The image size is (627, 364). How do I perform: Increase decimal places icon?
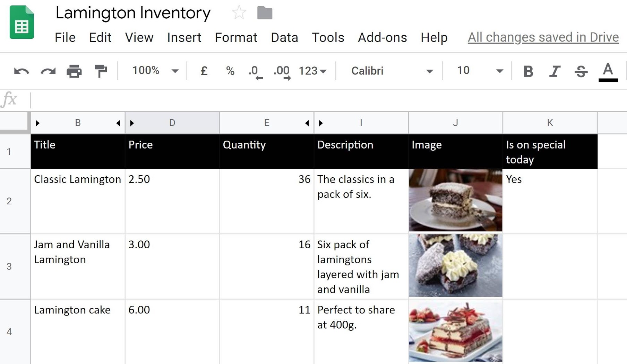pyautogui.click(x=282, y=72)
